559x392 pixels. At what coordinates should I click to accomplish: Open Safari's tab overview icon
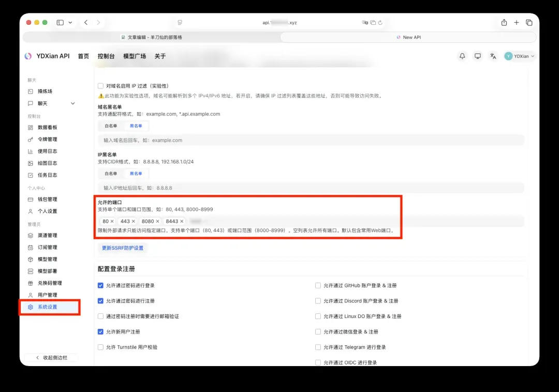pyautogui.click(x=529, y=23)
